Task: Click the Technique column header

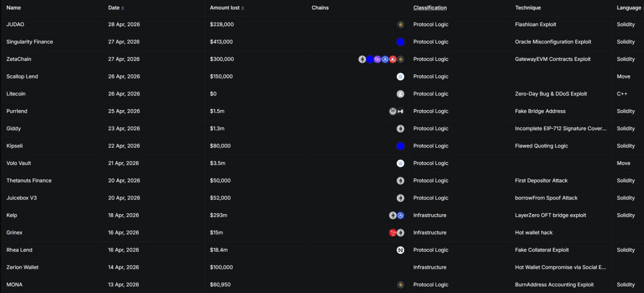Action: pyautogui.click(x=528, y=8)
